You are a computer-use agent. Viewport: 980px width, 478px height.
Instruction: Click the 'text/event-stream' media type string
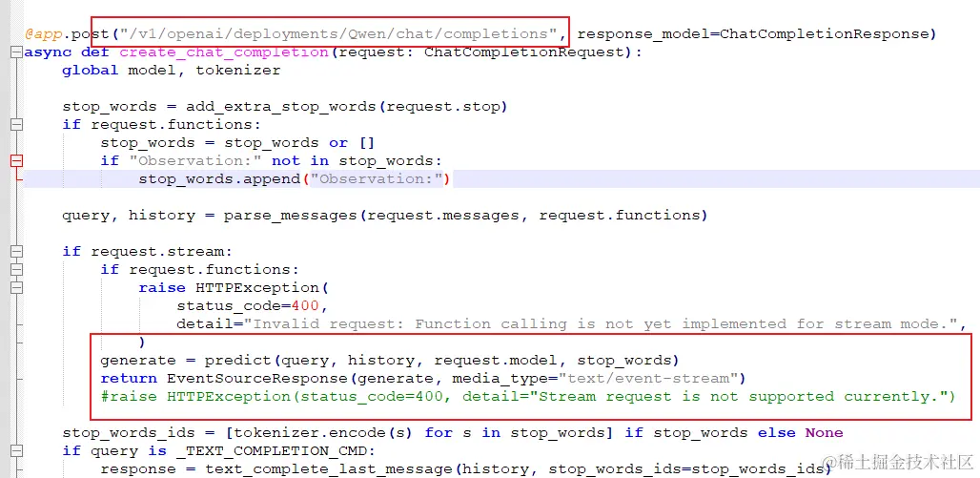649,379
